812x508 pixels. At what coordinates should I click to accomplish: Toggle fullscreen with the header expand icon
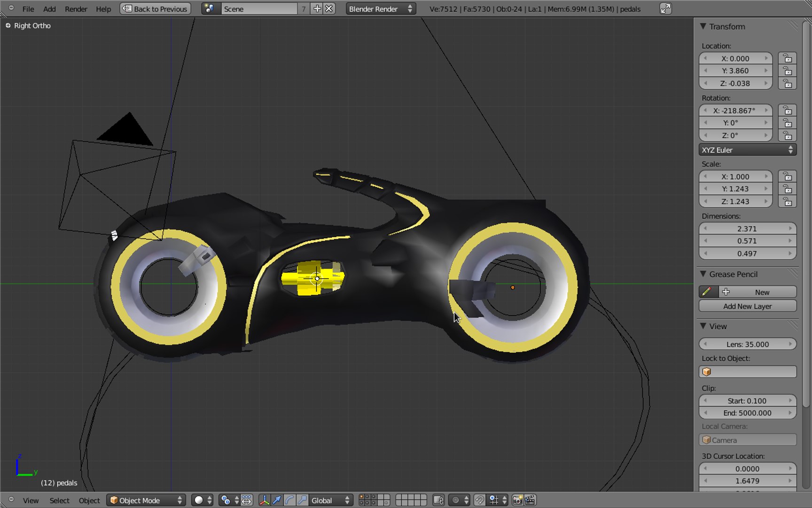click(x=665, y=9)
